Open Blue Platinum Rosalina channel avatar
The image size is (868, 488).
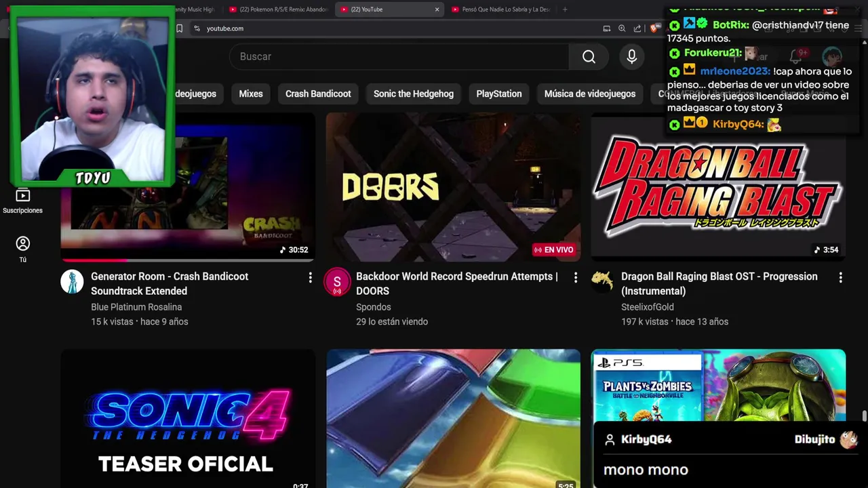coord(72,281)
